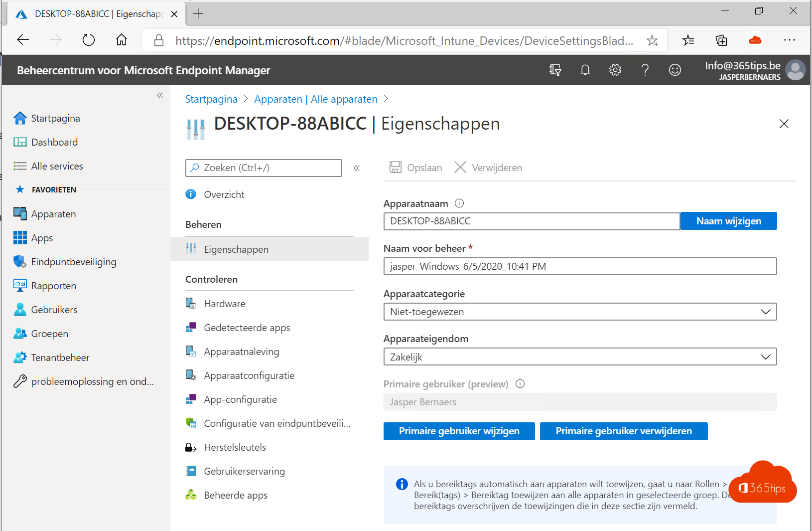812x531 pixels.
Task: Open Apparaten from the left sidebar
Action: coord(21,213)
